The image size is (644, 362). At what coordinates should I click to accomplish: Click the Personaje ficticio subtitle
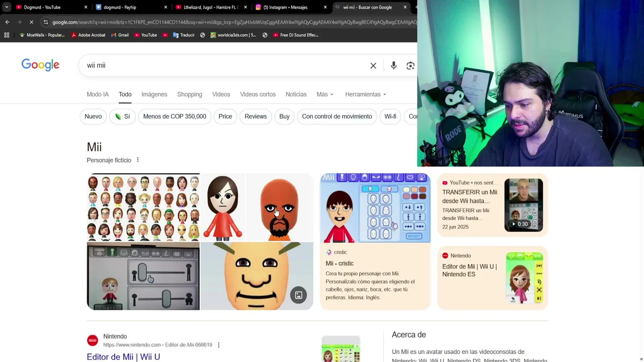point(109,160)
